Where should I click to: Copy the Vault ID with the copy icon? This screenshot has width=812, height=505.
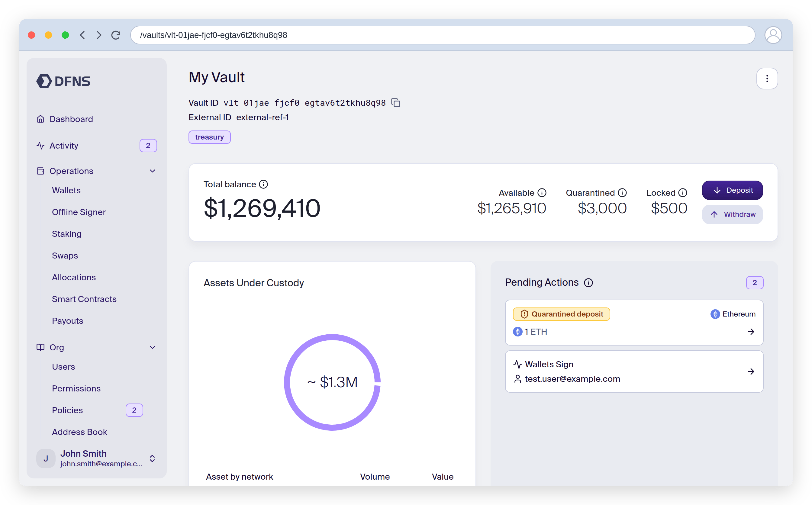pos(396,103)
